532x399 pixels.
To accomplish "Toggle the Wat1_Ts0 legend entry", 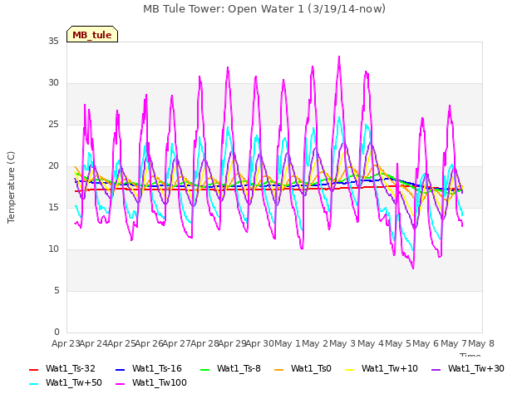I will point(303,369).
